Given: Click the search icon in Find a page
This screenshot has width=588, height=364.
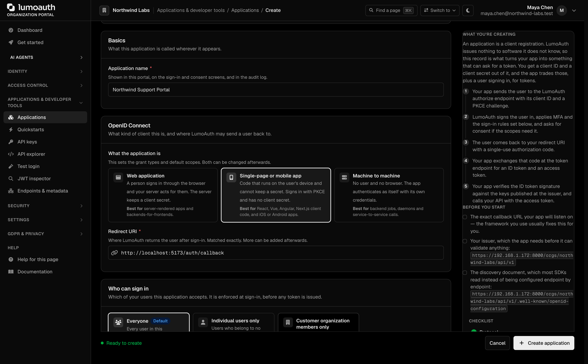Looking at the screenshot, I should [371, 10].
